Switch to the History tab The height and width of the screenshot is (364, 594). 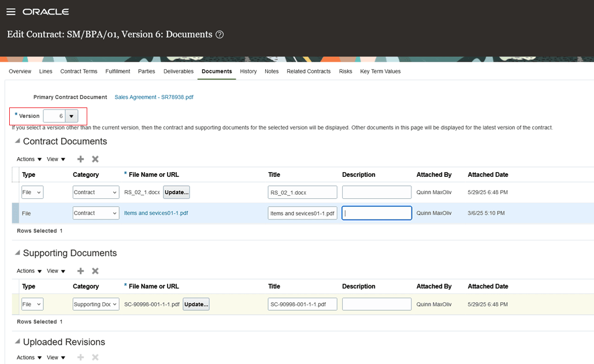tap(248, 71)
